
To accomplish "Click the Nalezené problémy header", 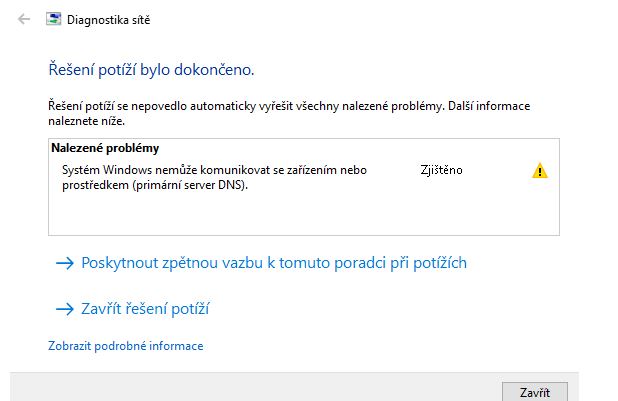I will pos(105,148).
